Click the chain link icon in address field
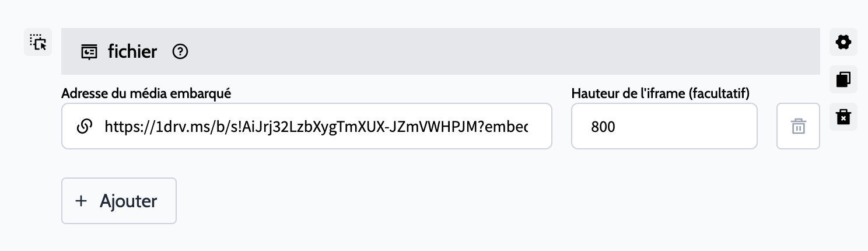The height and width of the screenshot is (251, 868). click(85, 126)
